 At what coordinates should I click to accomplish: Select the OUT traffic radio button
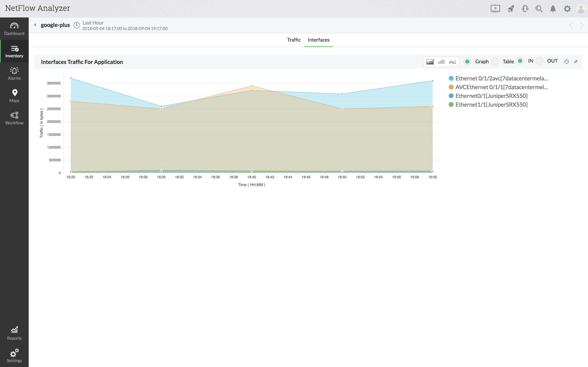point(539,61)
